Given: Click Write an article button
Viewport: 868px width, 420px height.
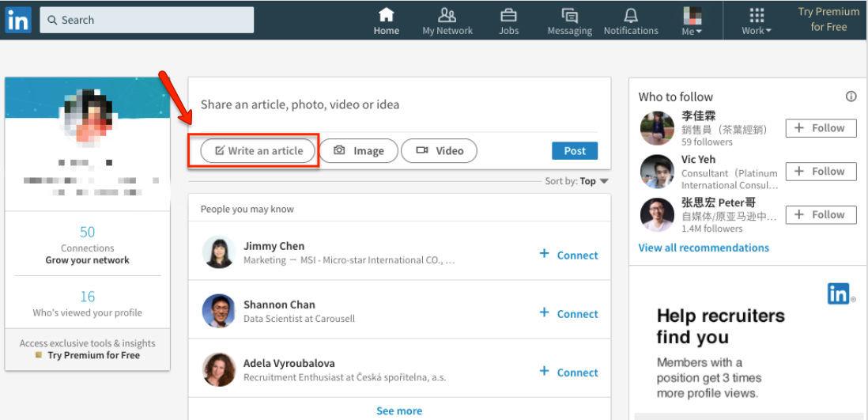Looking at the screenshot, I should tap(259, 150).
